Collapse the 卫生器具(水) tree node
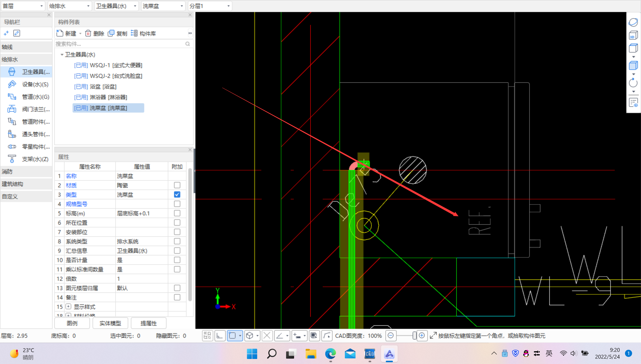This screenshot has height=364, width=641. 62,55
